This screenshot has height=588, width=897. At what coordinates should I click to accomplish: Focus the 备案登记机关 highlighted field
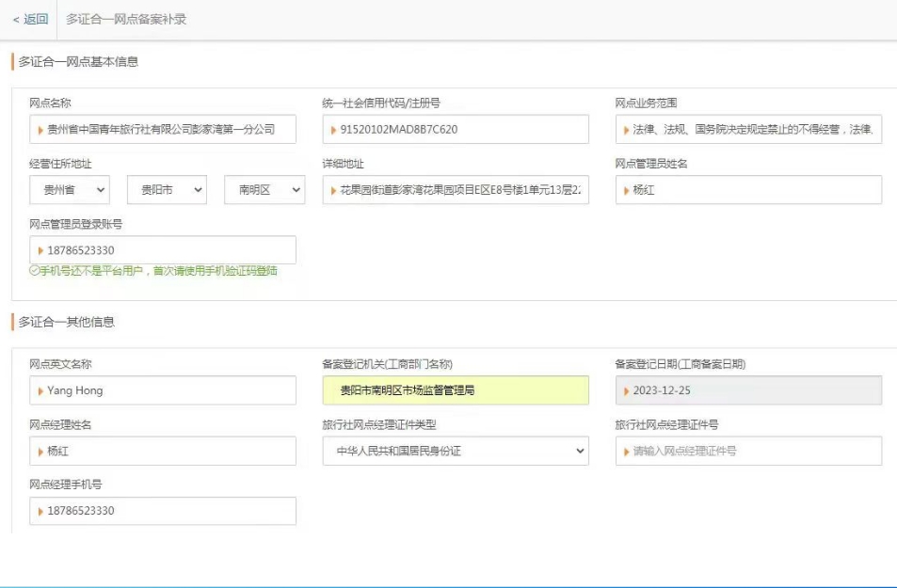456,390
